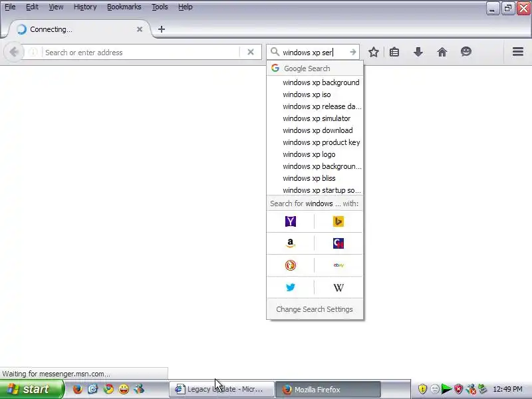Click the yellow smiley quick launch icon
This screenshot has width=532, height=399.
[124, 389]
